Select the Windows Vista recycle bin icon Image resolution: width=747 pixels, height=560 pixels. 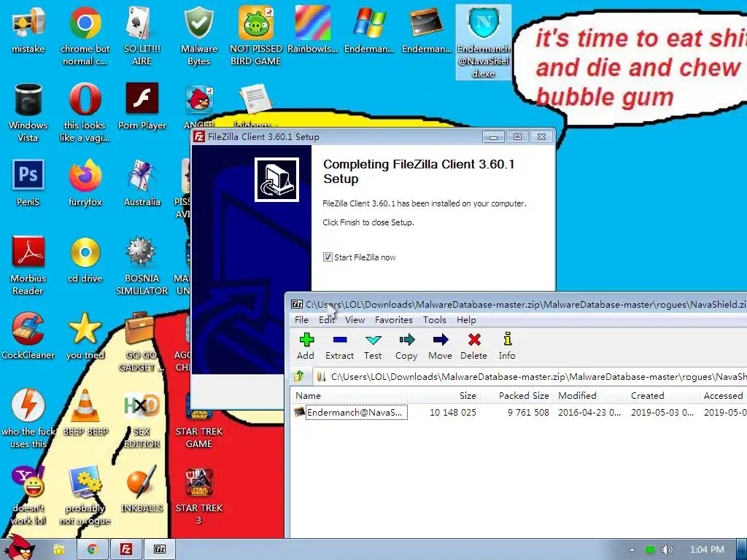coord(28,113)
